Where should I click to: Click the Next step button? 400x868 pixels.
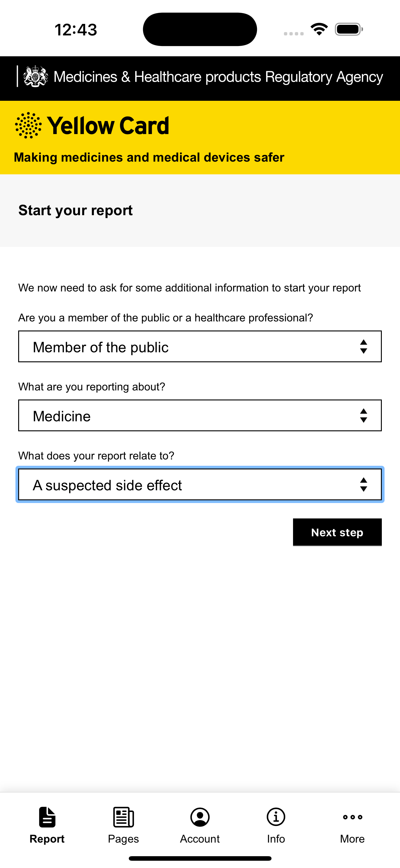pos(337,532)
